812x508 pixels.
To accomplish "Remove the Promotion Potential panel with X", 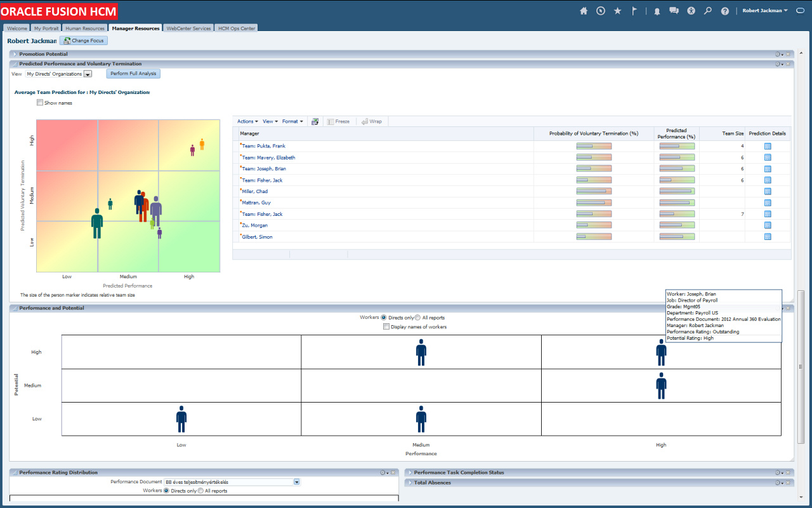I will point(789,54).
